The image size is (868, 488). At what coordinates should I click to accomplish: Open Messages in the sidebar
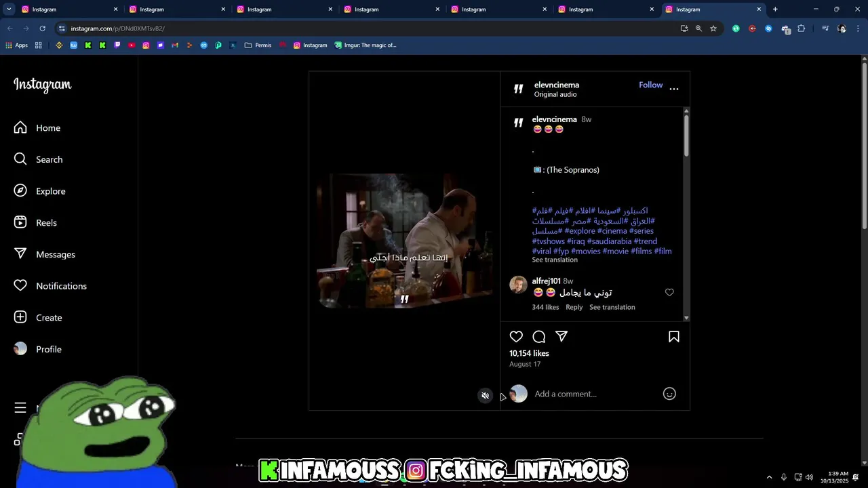coord(44,254)
